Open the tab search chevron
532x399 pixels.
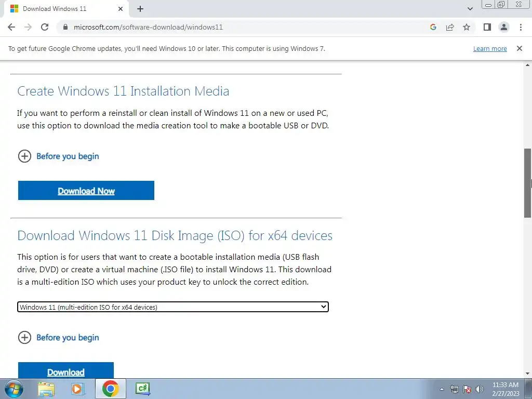470,9
